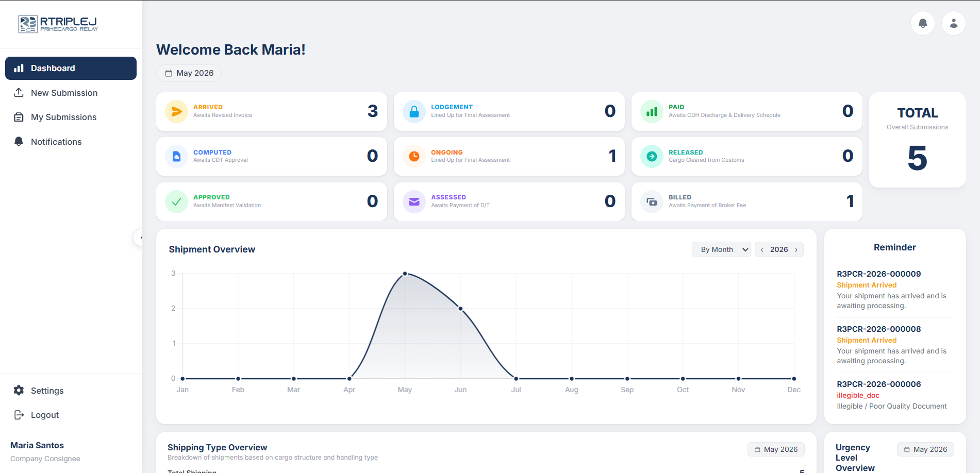Image resolution: width=980 pixels, height=473 pixels.
Task: Open reminder R3PCR-2026-000009
Action: (878, 274)
